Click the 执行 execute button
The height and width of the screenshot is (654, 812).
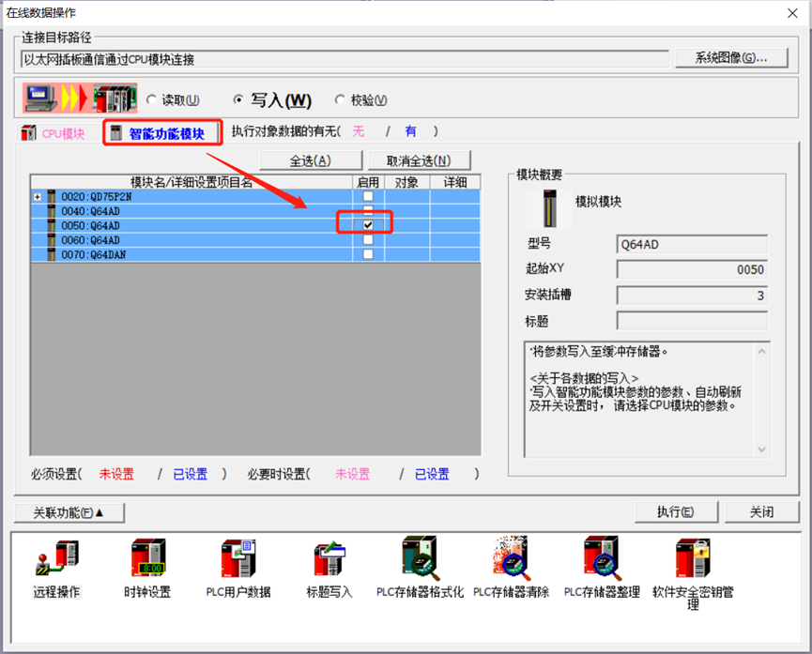pyautogui.click(x=675, y=512)
